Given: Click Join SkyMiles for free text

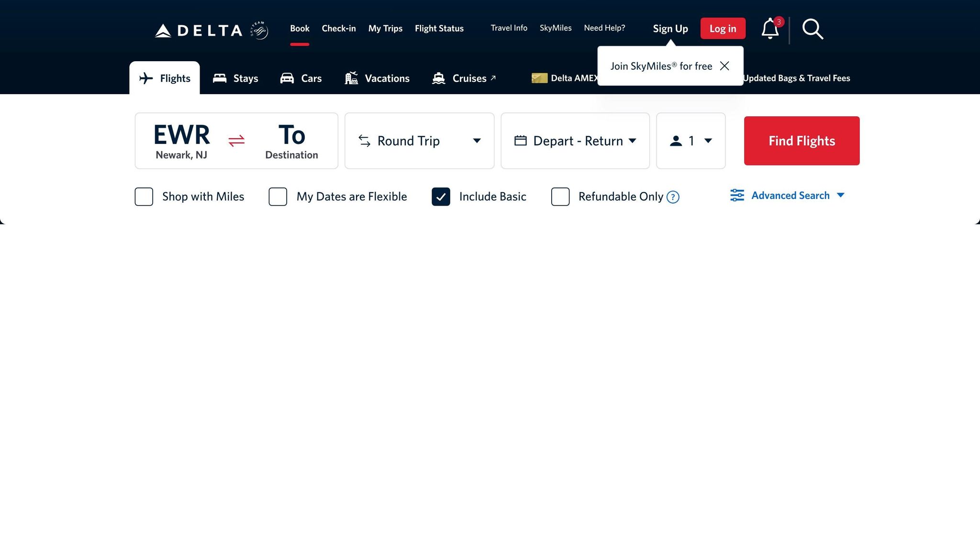Looking at the screenshot, I should [x=661, y=66].
